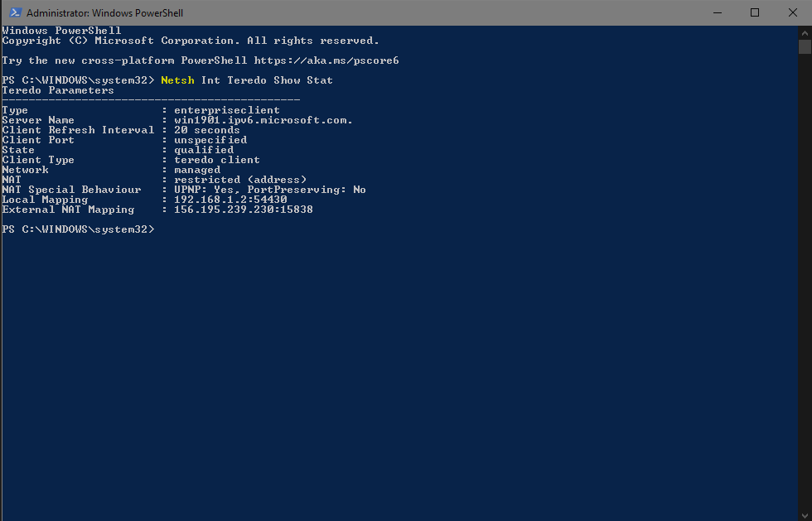Click the vertical scrollbar thumb
812x521 pixels.
click(x=805, y=46)
